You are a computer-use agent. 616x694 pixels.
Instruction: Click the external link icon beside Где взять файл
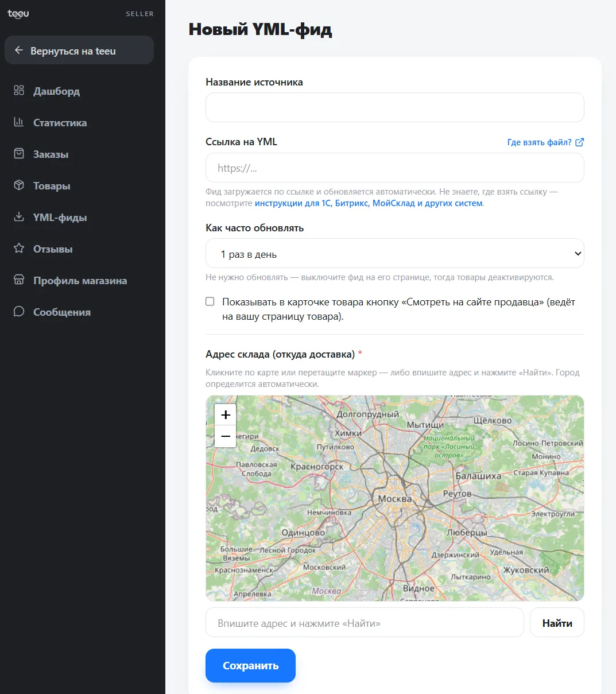(x=580, y=142)
